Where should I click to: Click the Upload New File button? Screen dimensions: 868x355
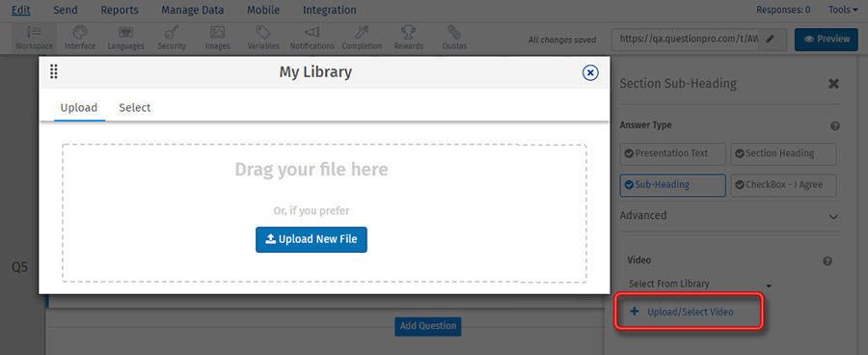312,239
